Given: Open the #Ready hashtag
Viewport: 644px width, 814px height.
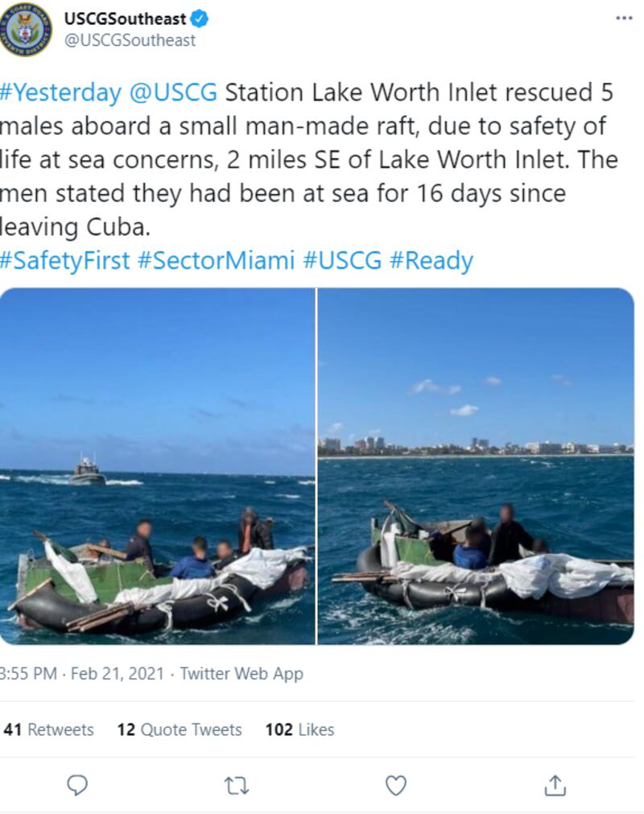Looking at the screenshot, I should tap(431, 260).
